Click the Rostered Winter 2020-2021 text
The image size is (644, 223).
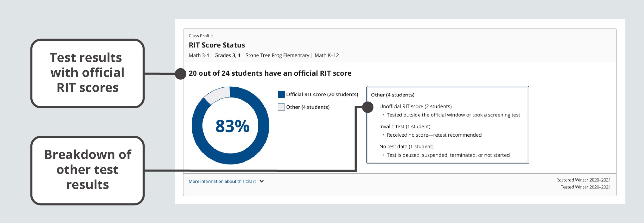583,180
